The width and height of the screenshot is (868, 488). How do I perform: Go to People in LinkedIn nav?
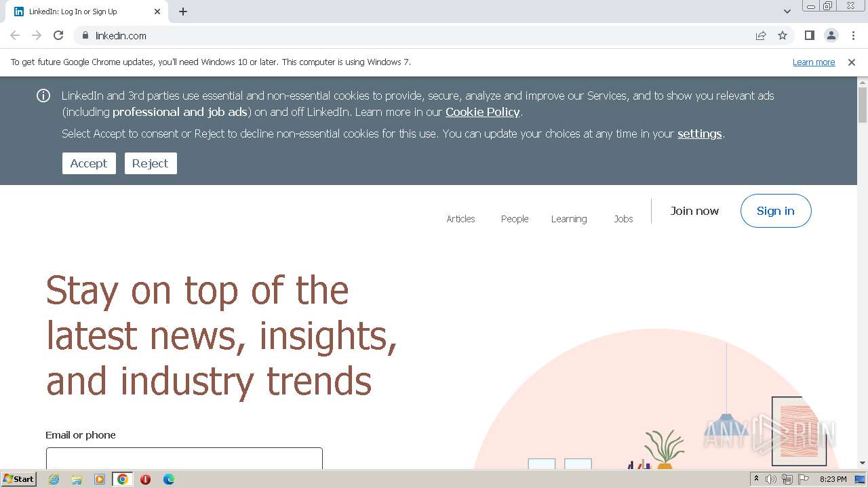pos(515,219)
